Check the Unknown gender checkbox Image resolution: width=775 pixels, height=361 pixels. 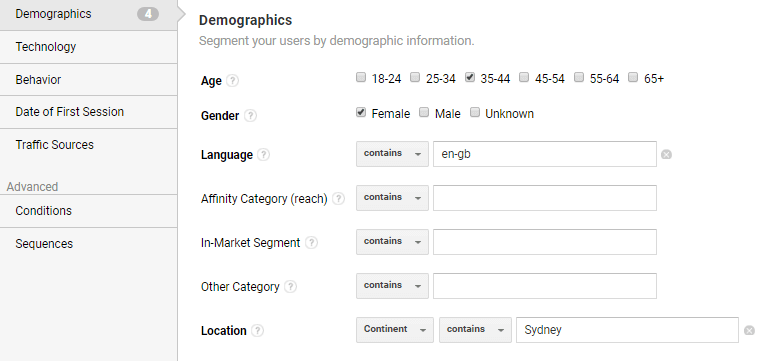click(x=475, y=112)
